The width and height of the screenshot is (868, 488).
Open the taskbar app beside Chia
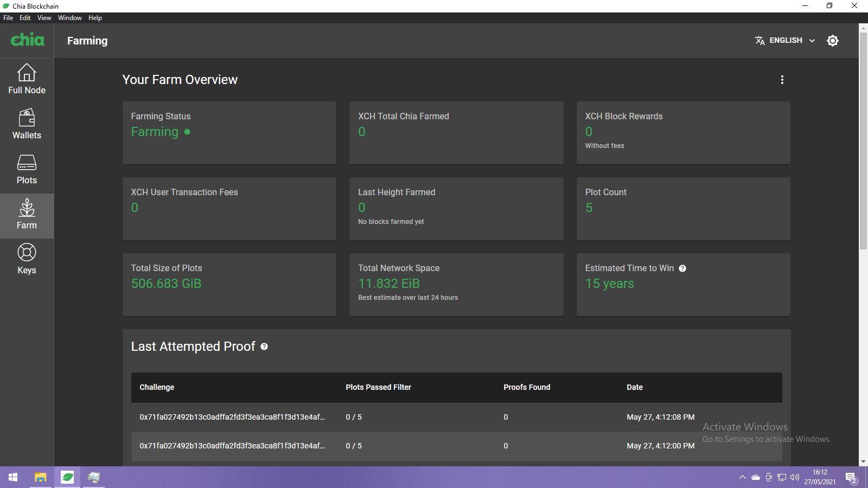coord(94,477)
